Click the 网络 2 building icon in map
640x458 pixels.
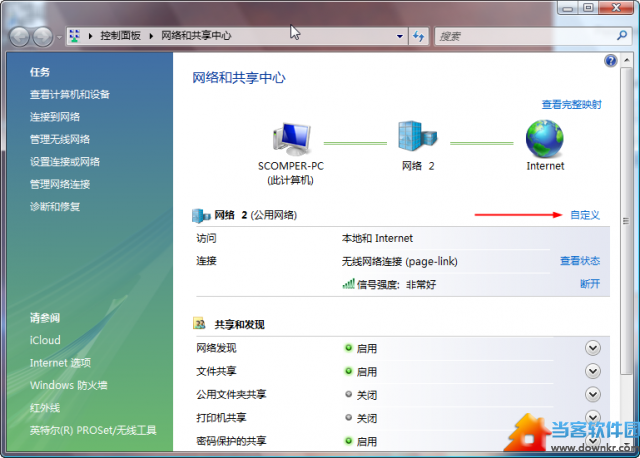[x=418, y=136]
